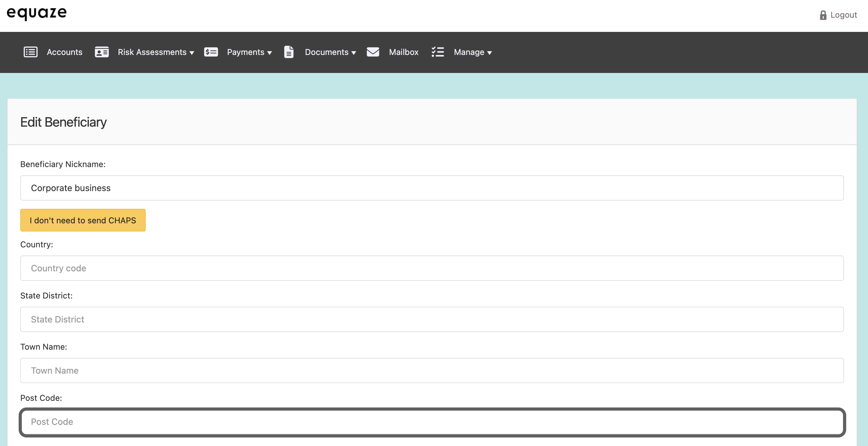Open the Accounts menu item
The height and width of the screenshot is (446, 868).
click(x=64, y=52)
